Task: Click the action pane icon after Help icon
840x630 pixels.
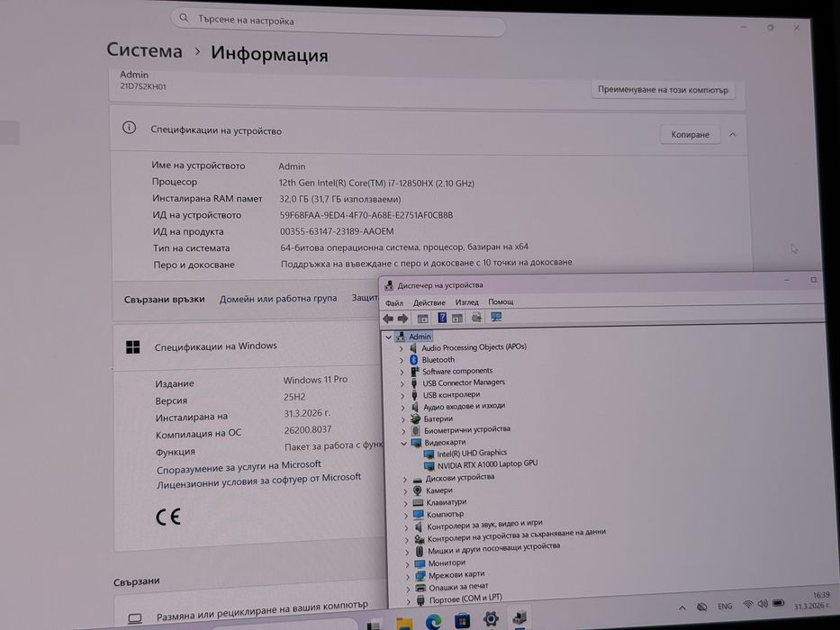Action: (457, 319)
